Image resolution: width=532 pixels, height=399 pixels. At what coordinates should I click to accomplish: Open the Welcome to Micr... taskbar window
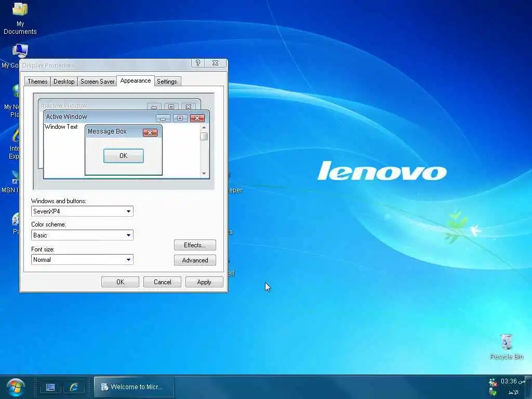click(134, 387)
